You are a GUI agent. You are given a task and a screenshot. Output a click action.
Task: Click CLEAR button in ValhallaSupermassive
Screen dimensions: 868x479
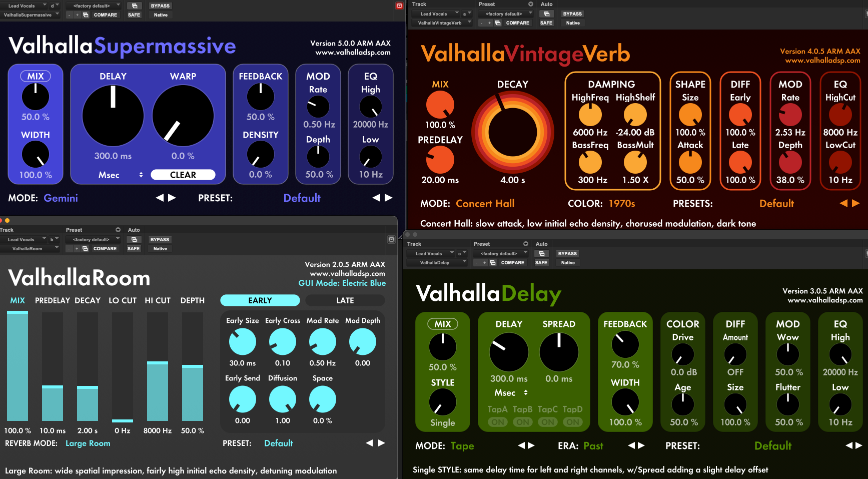tap(183, 175)
